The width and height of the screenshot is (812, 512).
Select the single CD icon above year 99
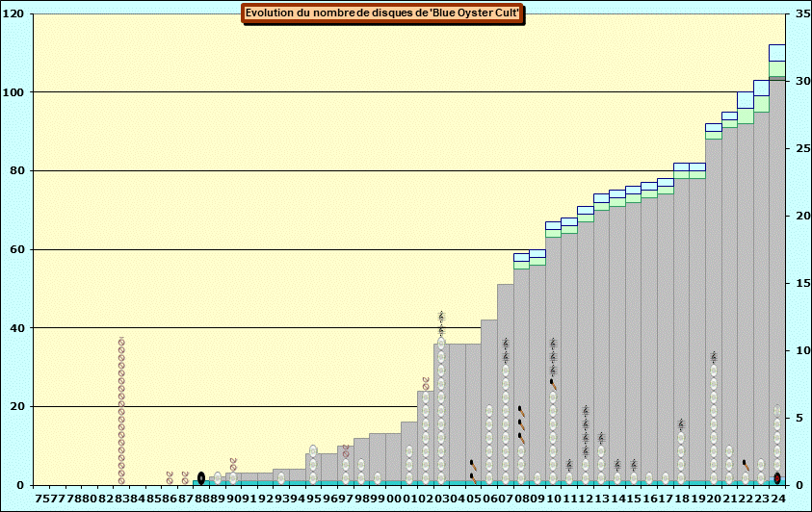[x=377, y=478]
